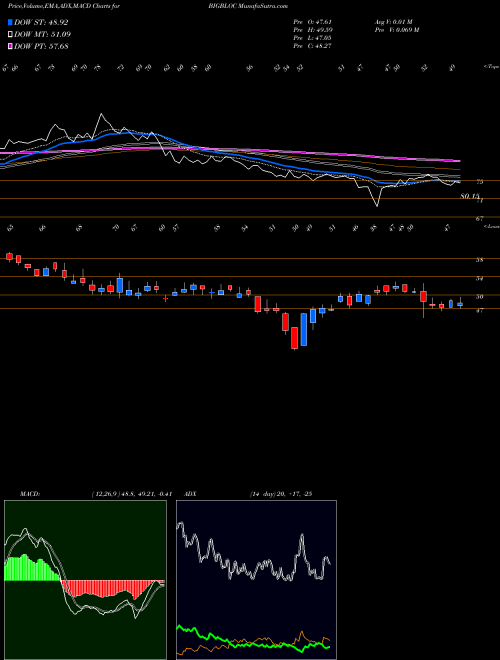Click the blue DOW ST legend swatch
This screenshot has width=500, height=660.
point(10,22)
